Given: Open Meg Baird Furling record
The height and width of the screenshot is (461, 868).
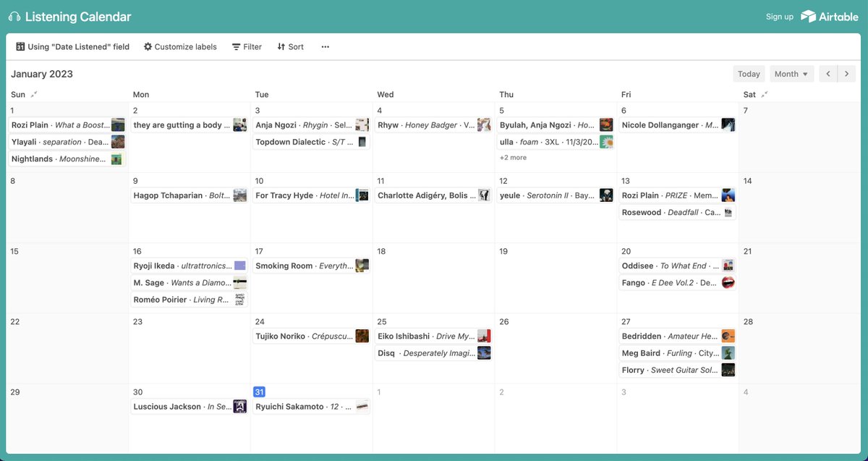Looking at the screenshot, I should (678, 353).
